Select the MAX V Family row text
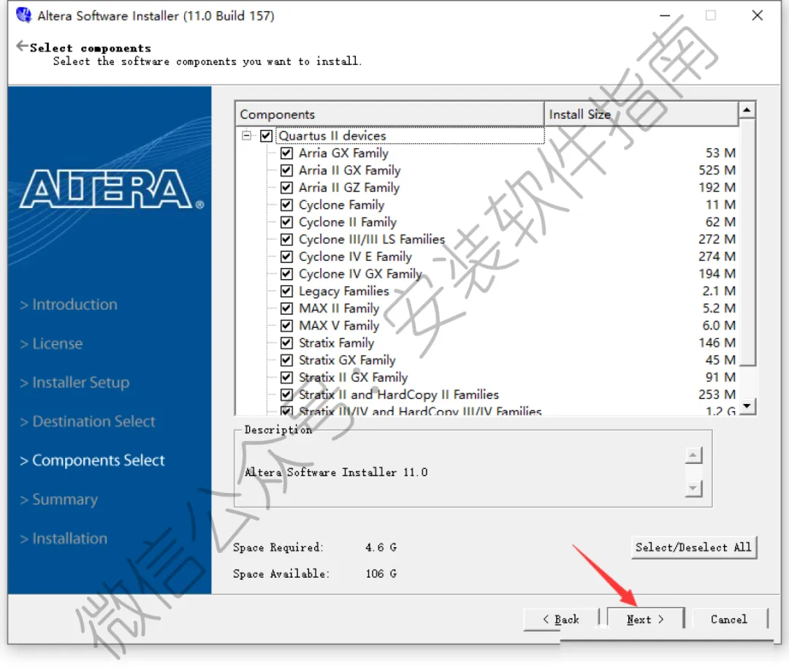This screenshot has width=789, height=672. coord(339,326)
